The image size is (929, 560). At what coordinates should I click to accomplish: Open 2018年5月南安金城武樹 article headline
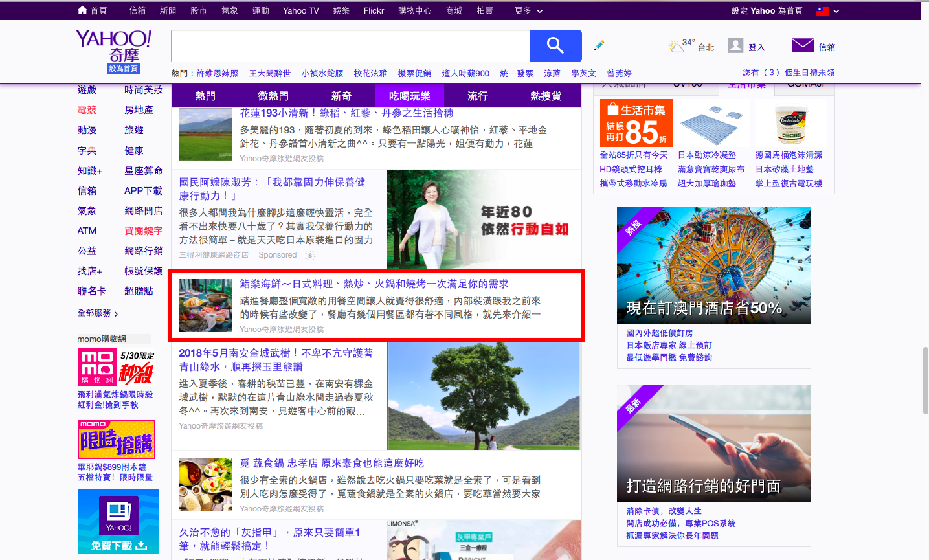coord(276,360)
